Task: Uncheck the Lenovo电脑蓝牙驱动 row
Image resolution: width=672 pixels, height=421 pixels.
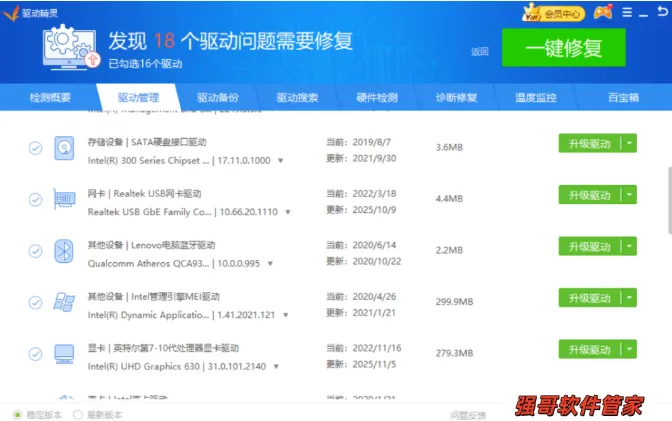Action: (36, 251)
